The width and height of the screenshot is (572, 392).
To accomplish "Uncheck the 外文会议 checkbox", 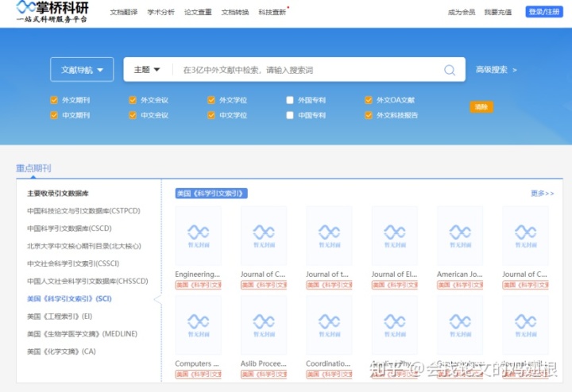I will (x=133, y=100).
